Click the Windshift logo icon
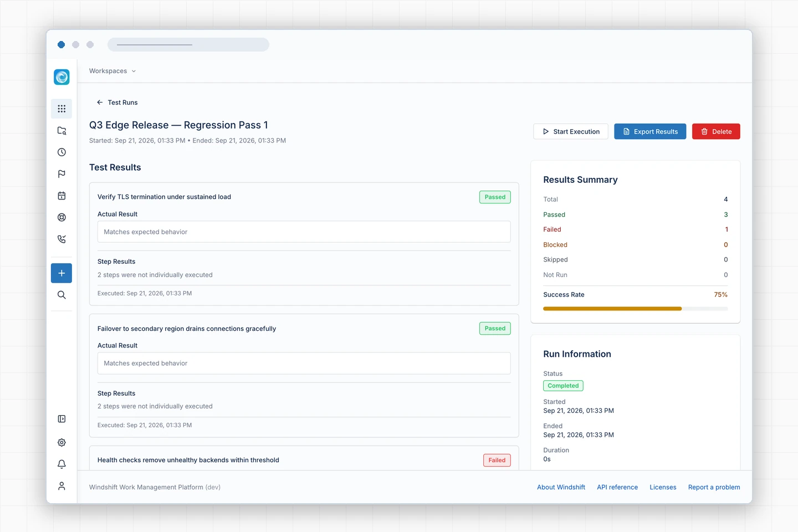The image size is (798, 532). [x=62, y=77]
